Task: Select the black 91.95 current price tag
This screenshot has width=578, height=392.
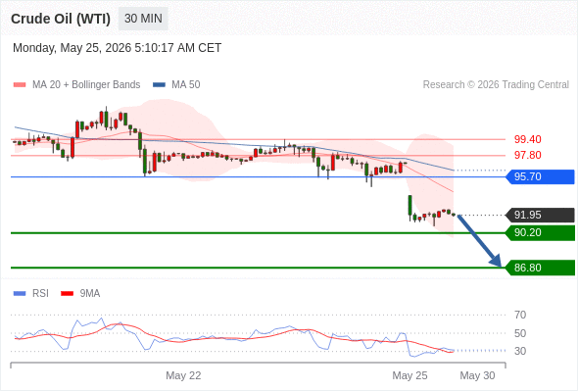Action: 540,215
